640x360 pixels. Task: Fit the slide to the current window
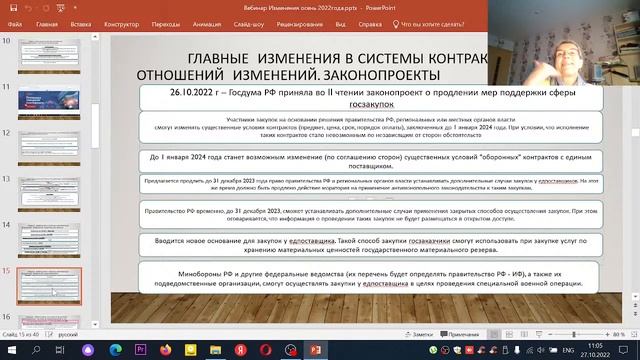point(634,334)
